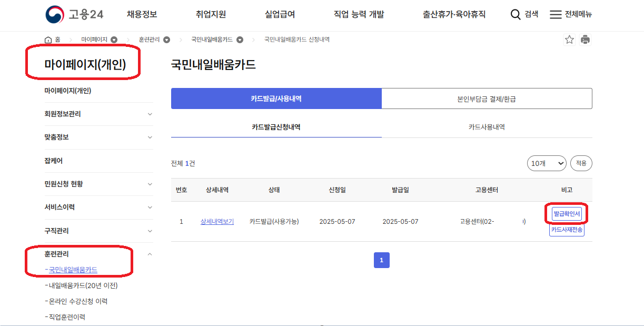Add this page to favorites via star icon

[569, 39]
